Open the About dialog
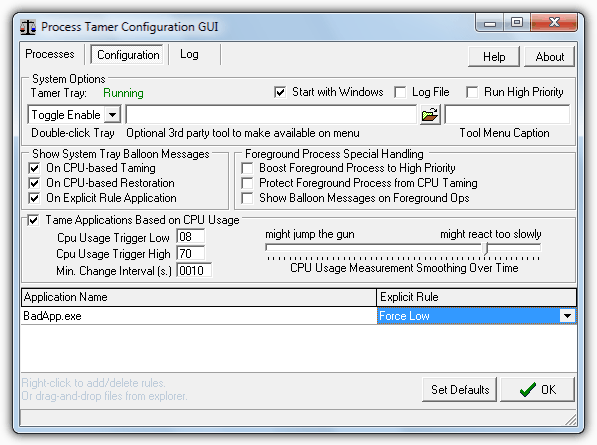Screen dimensions: 597x445 click(x=549, y=57)
